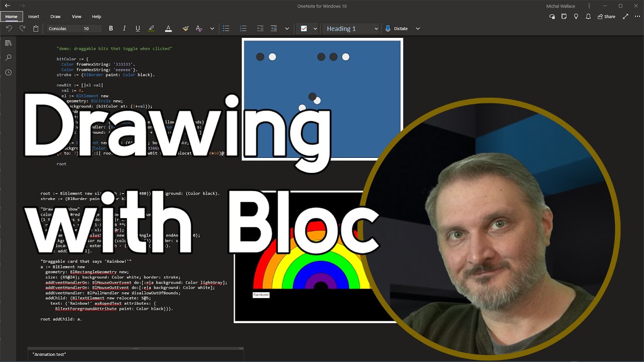Open the Heading 1 styles dropdown
The height and width of the screenshot is (362, 644).
[x=351, y=29]
